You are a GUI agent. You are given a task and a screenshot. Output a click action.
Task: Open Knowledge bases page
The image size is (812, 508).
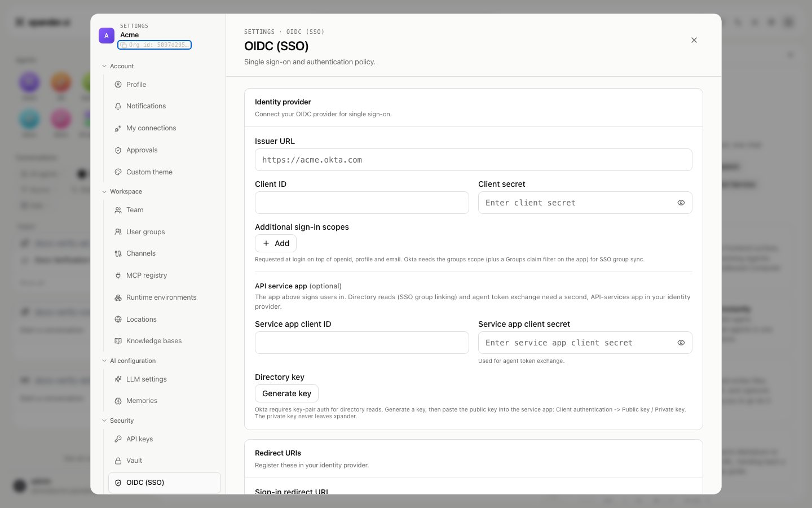[165, 341]
